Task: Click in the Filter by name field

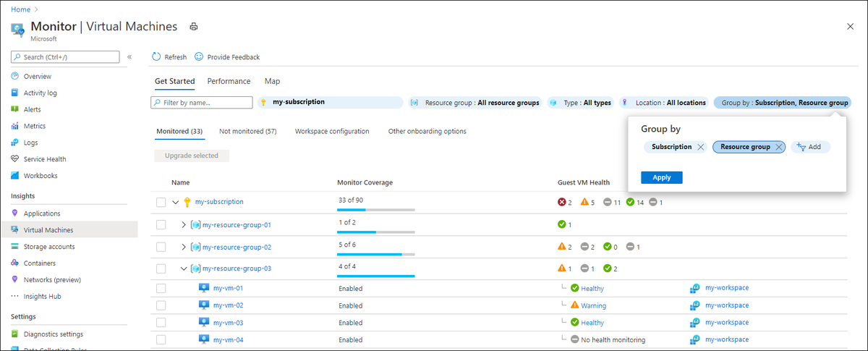Action: (x=202, y=103)
